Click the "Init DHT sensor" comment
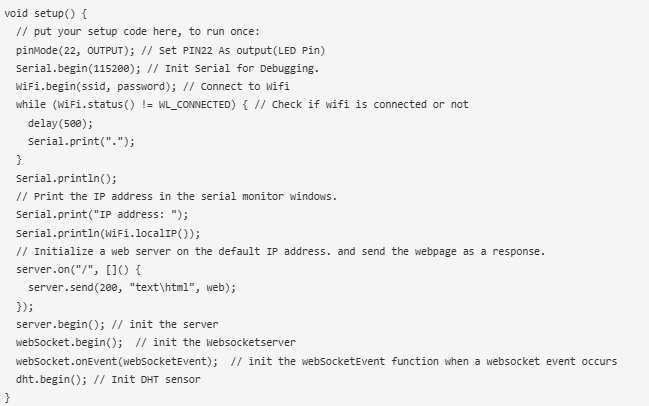The height and width of the screenshot is (406, 649). [149, 378]
